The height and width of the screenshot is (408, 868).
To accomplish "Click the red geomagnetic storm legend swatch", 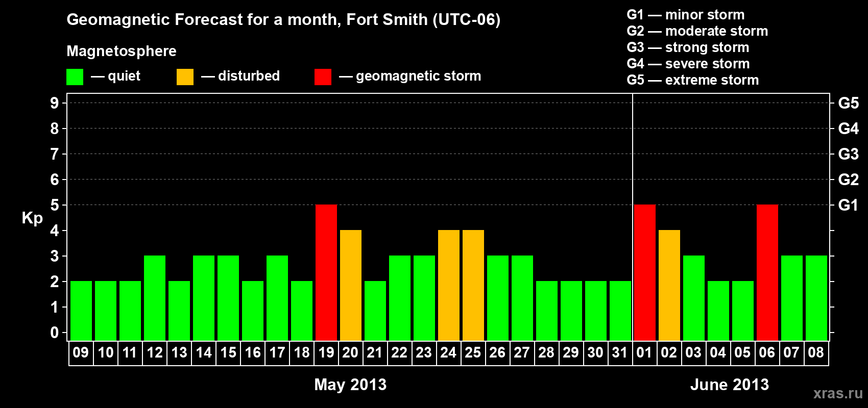I will [323, 77].
